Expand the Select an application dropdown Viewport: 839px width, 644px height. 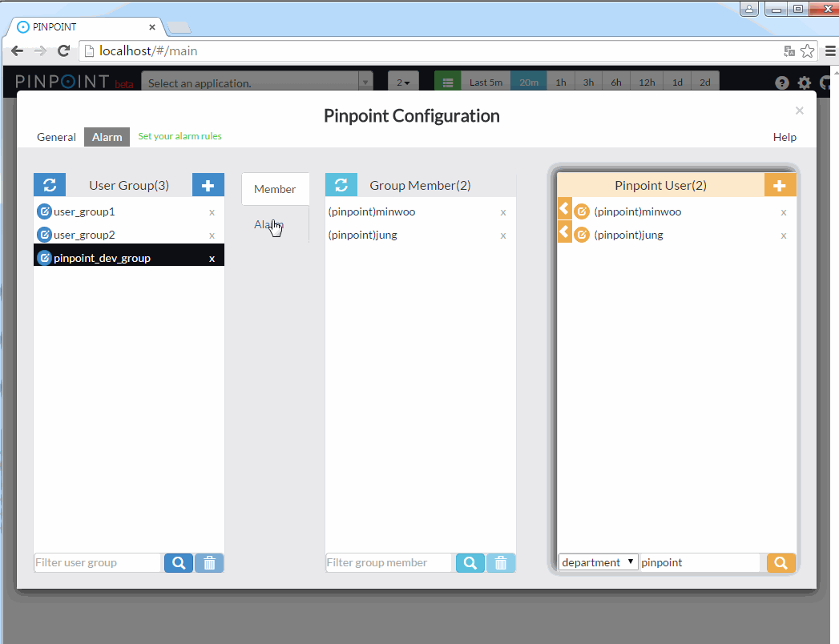click(x=365, y=83)
